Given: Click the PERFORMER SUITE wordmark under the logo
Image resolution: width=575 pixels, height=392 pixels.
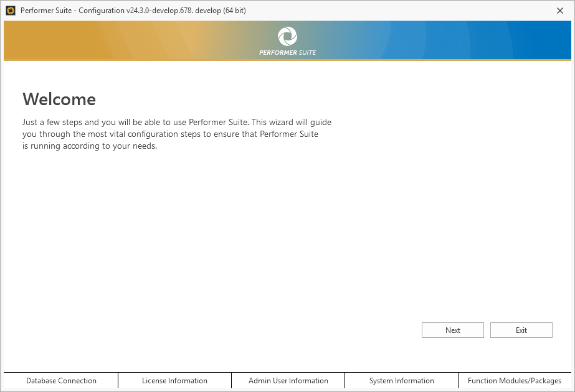Looking at the screenshot, I should click(287, 52).
